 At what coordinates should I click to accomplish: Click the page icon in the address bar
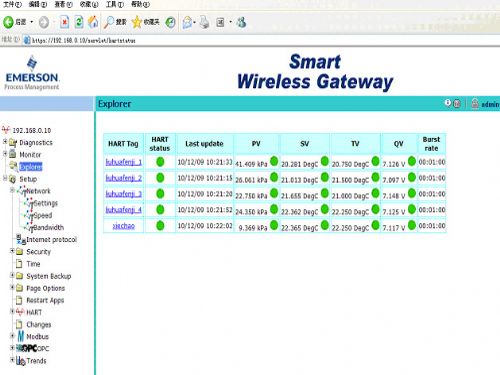click(x=27, y=40)
